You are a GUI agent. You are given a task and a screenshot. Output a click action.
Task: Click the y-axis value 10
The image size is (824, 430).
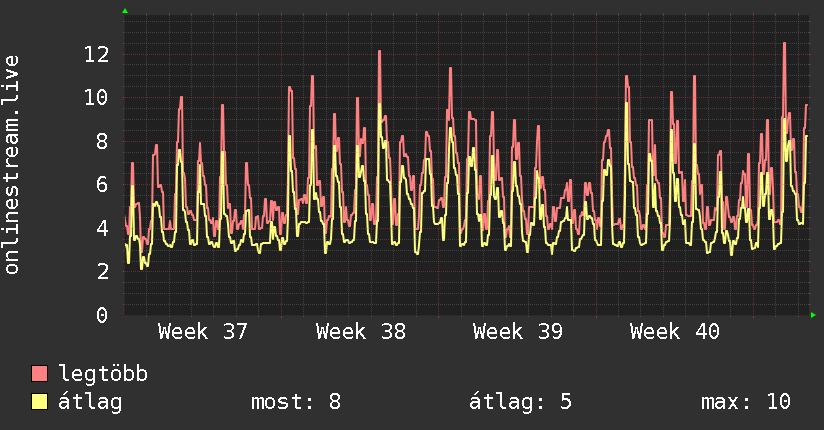[x=97, y=97]
